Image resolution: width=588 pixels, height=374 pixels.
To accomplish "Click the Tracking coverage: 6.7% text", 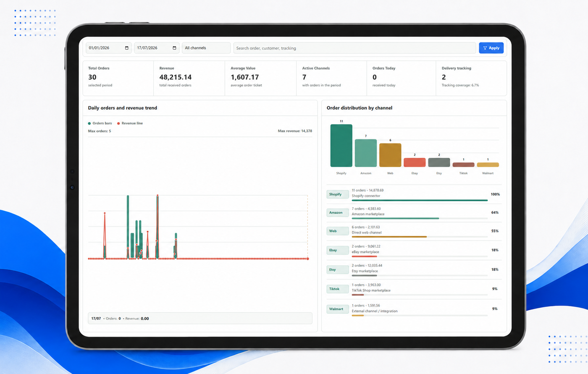I will [x=460, y=85].
